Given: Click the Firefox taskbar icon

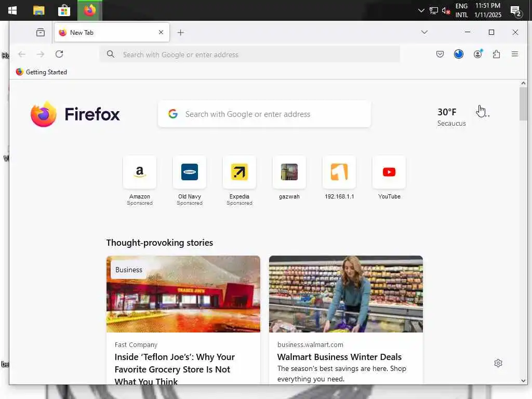Looking at the screenshot, I should 89,10.
